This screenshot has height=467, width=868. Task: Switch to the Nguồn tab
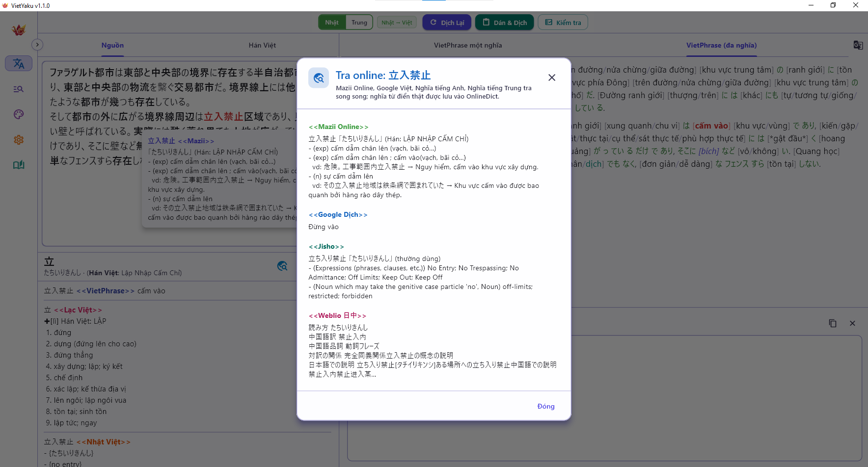point(112,45)
